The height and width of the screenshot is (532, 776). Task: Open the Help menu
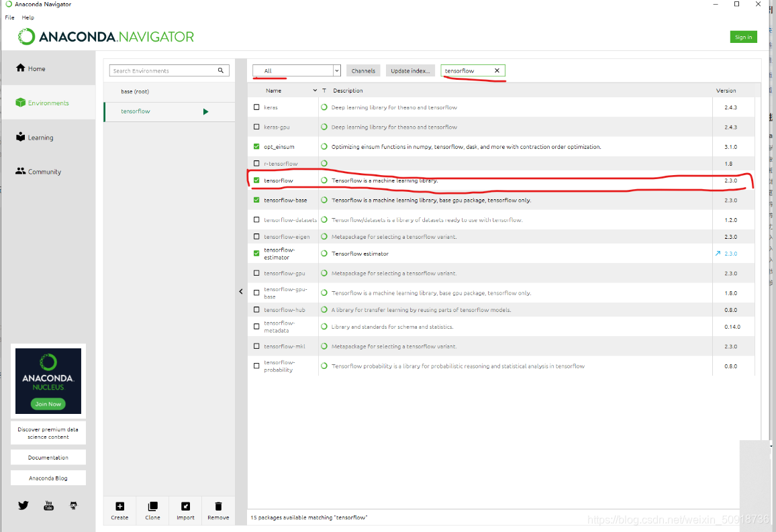[28, 17]
